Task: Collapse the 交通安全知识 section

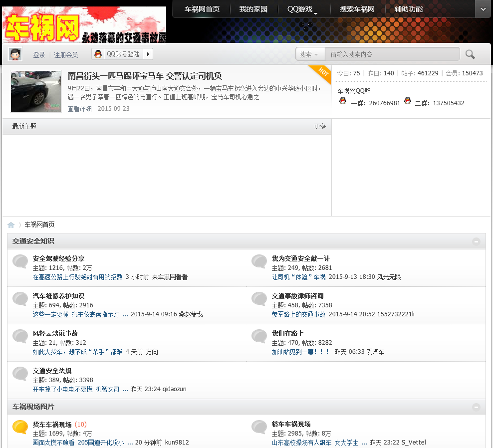Action: (x=476, y=241)
